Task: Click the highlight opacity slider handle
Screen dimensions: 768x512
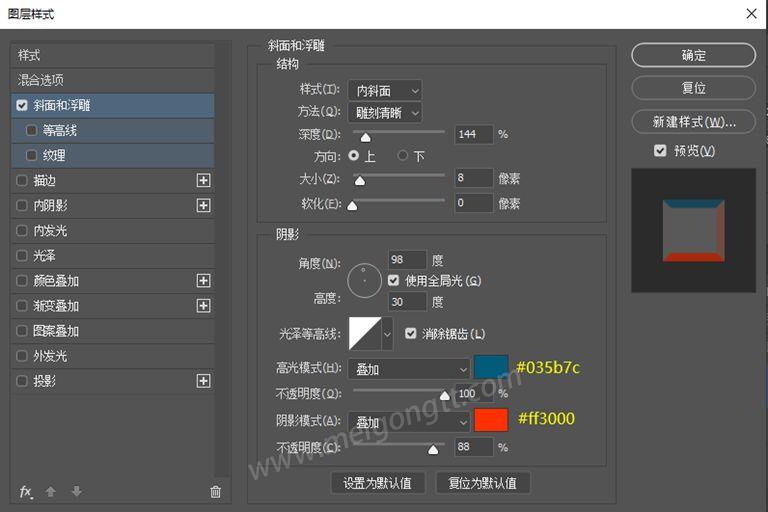Action: point(445,395)
